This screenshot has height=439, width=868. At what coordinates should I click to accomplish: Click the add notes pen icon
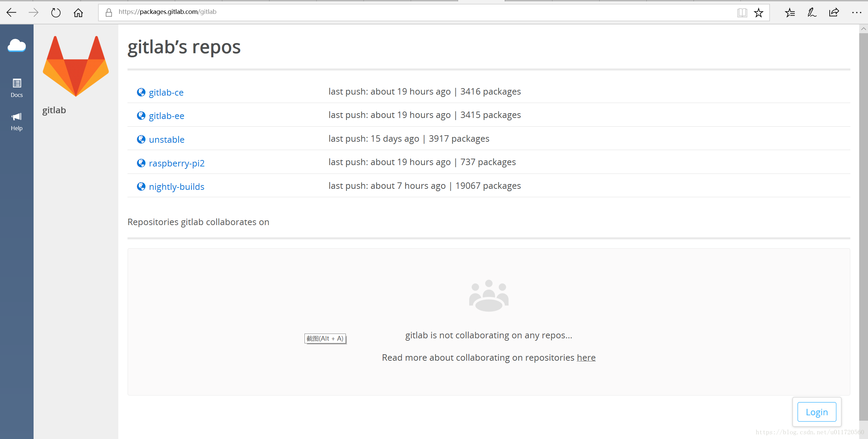(812, 13)
